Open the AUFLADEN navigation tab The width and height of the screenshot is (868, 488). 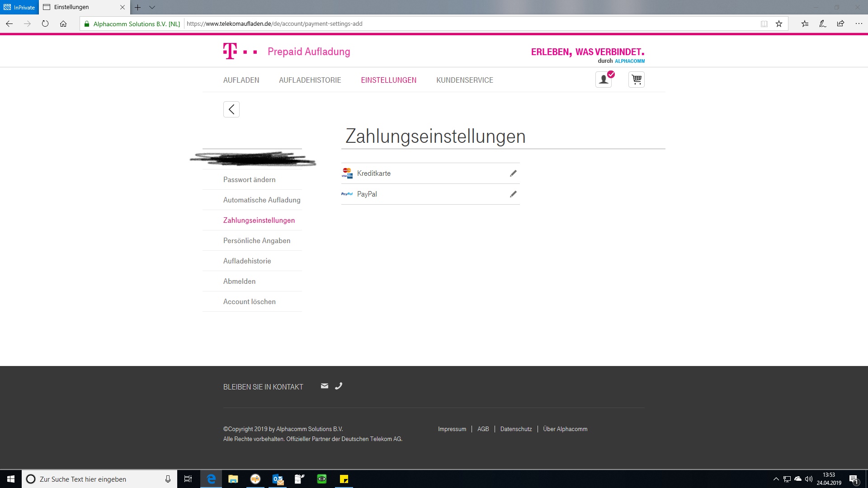(x=241, y=80)
